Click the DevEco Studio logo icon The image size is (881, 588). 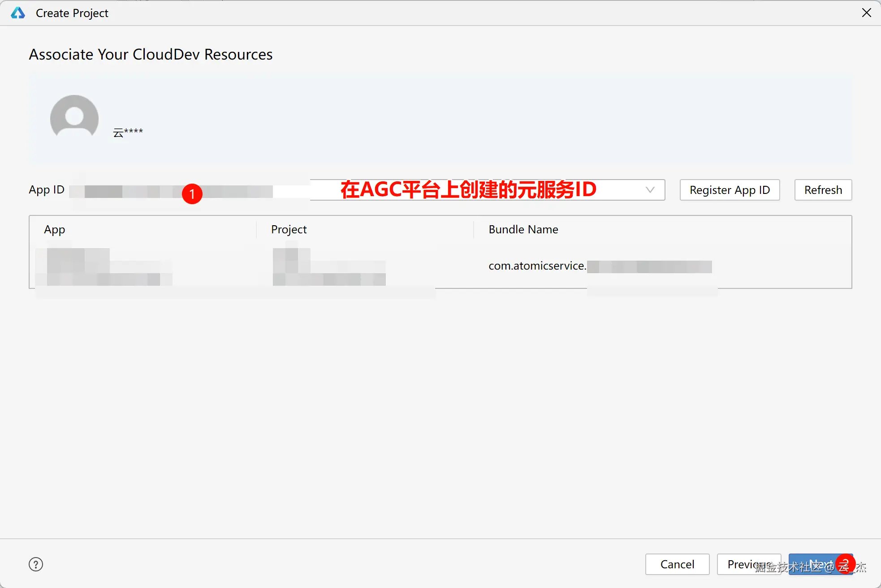[x=18, y=13]
